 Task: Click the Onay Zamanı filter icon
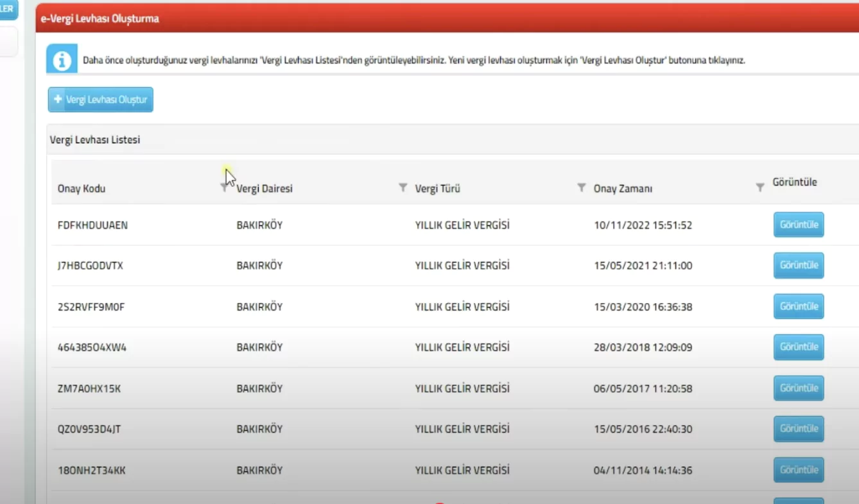coord(759,187)
